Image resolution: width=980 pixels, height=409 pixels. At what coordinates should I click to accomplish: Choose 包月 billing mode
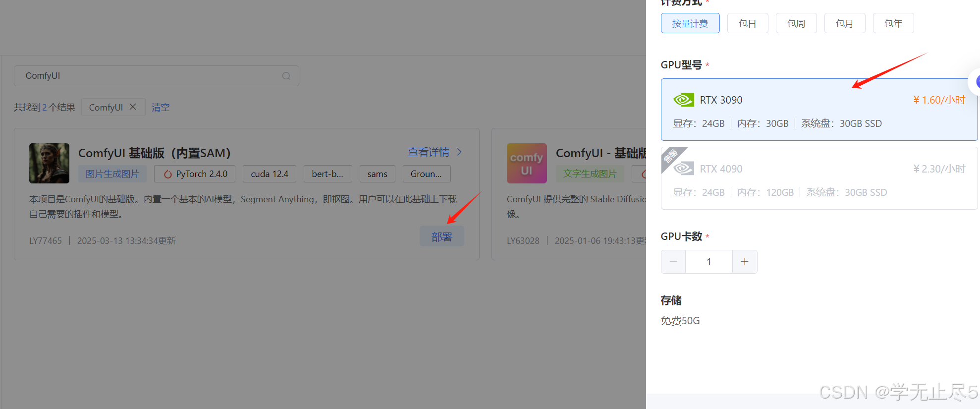click(845, 23)
